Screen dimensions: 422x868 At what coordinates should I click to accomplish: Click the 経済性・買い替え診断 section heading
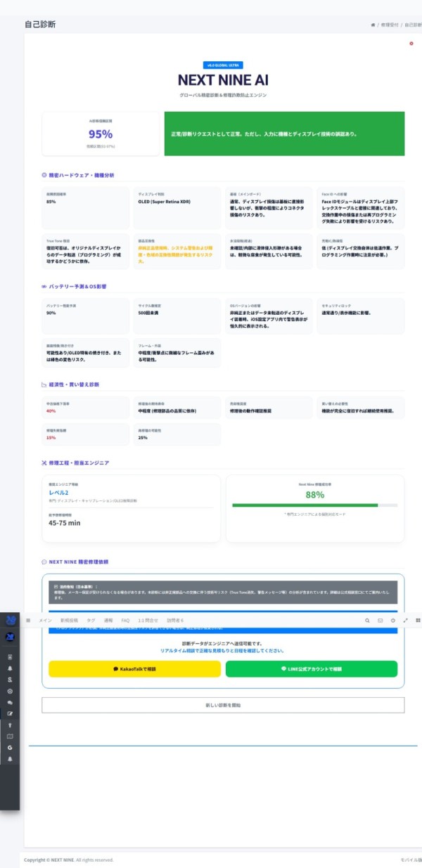point(74,385)
